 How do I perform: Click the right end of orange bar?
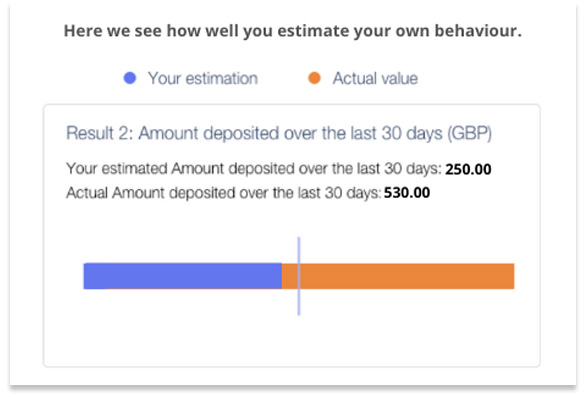pyautogui.click(x=512, y=276)
